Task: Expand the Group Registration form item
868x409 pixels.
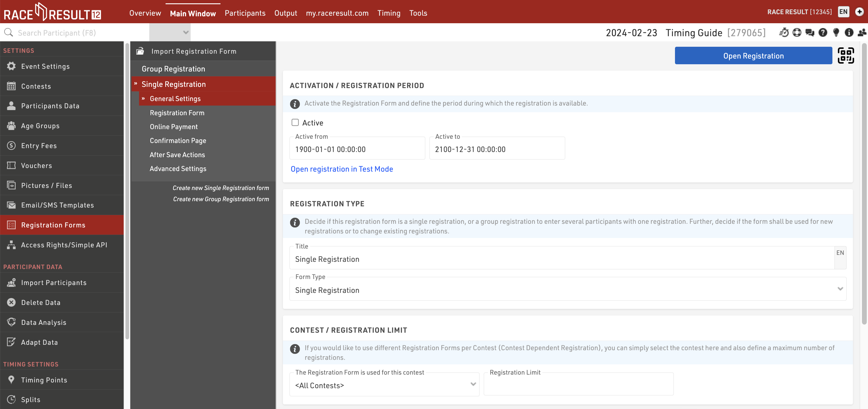Action: 173,69
